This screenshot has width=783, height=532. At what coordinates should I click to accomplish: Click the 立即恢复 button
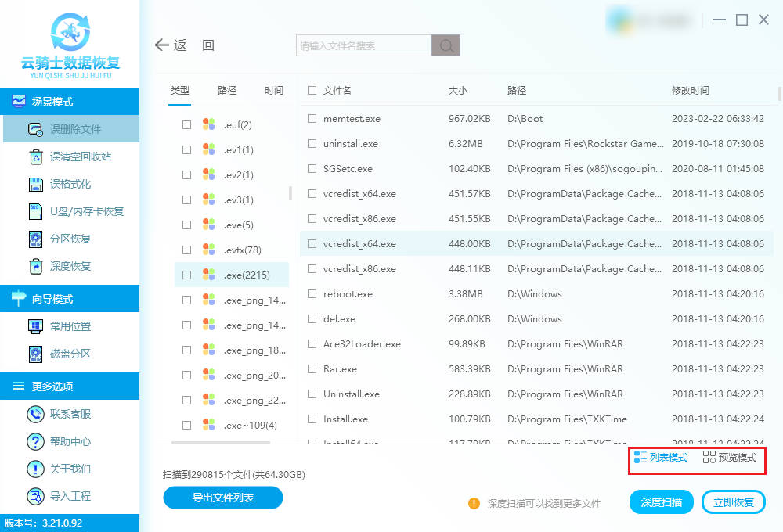[734, 502]
